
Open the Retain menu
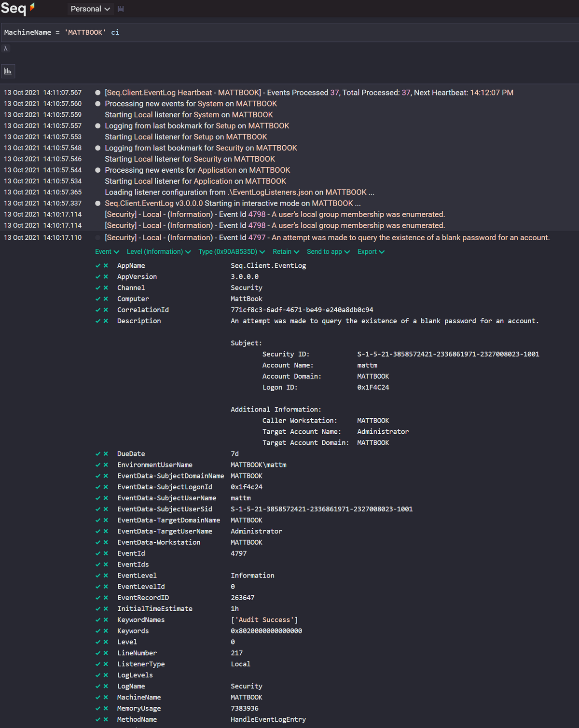point(286,252)
